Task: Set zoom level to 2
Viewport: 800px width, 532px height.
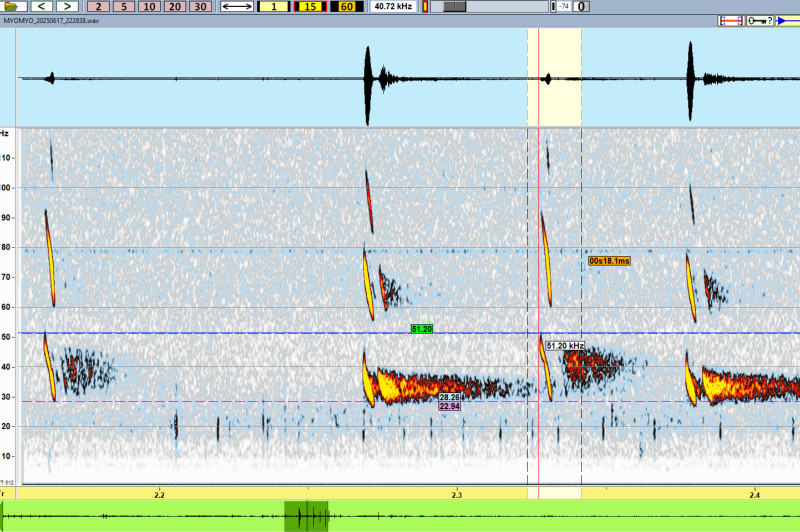Action: [x=97, y=6]
